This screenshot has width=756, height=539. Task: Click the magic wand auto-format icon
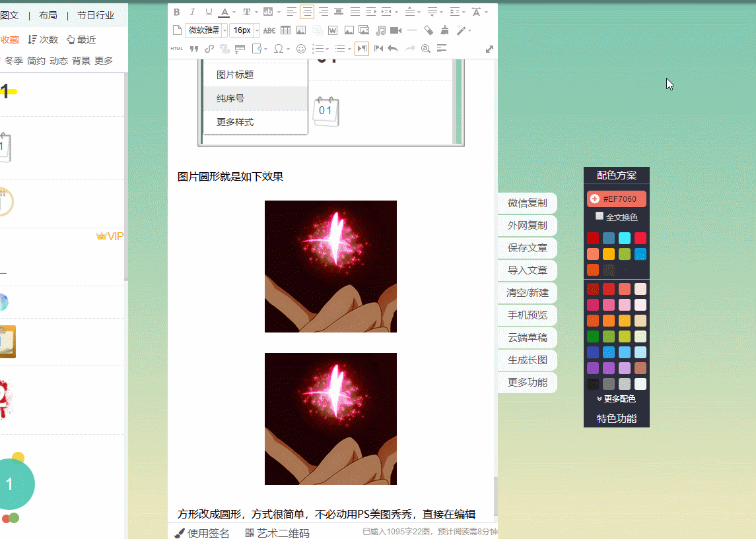461,30
